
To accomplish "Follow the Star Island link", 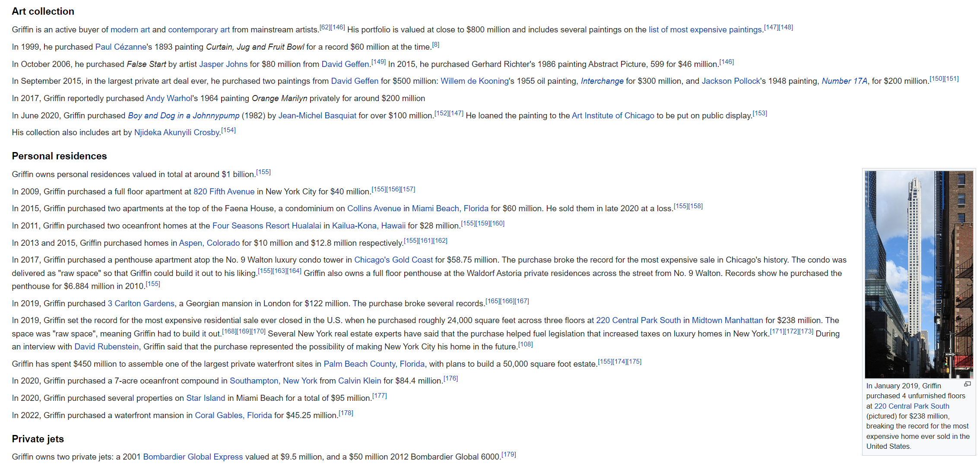I will 206,398.
